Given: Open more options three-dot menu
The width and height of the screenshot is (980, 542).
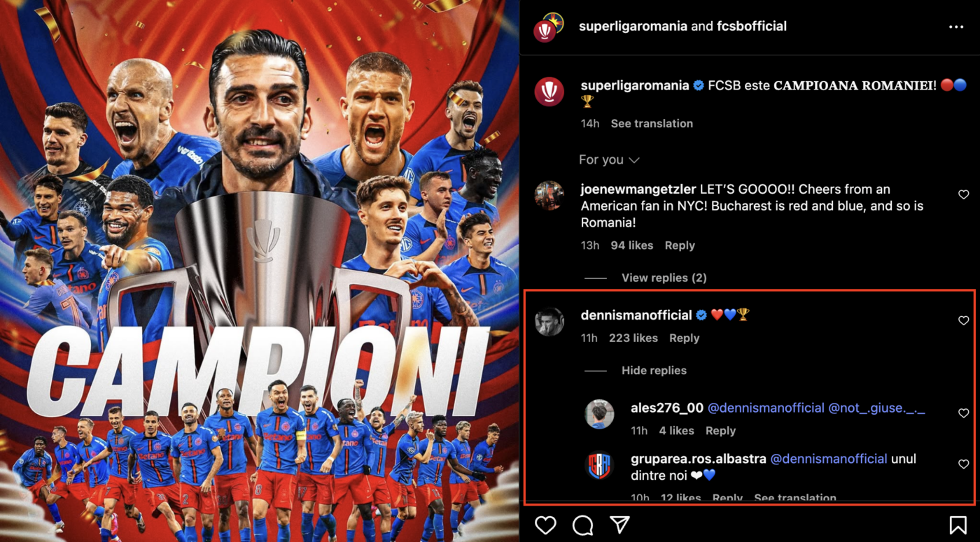Looking at the screenshot, I should pos(956,27).
